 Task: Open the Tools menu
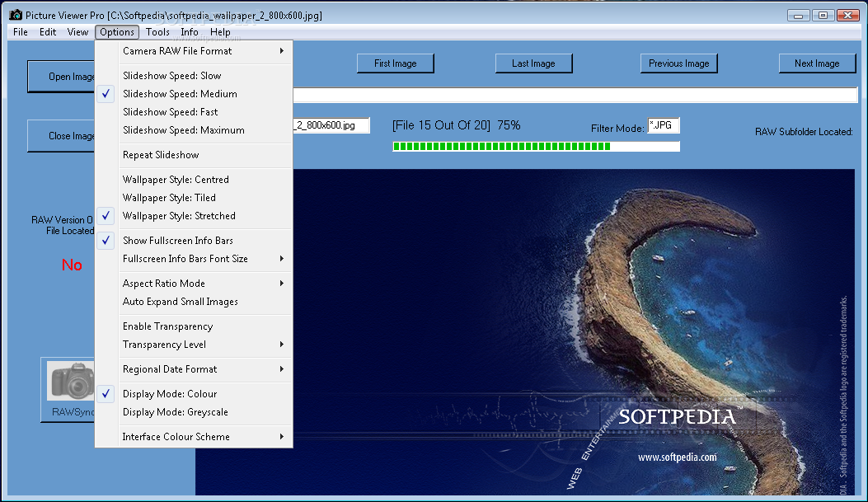[x=157, y=32]
